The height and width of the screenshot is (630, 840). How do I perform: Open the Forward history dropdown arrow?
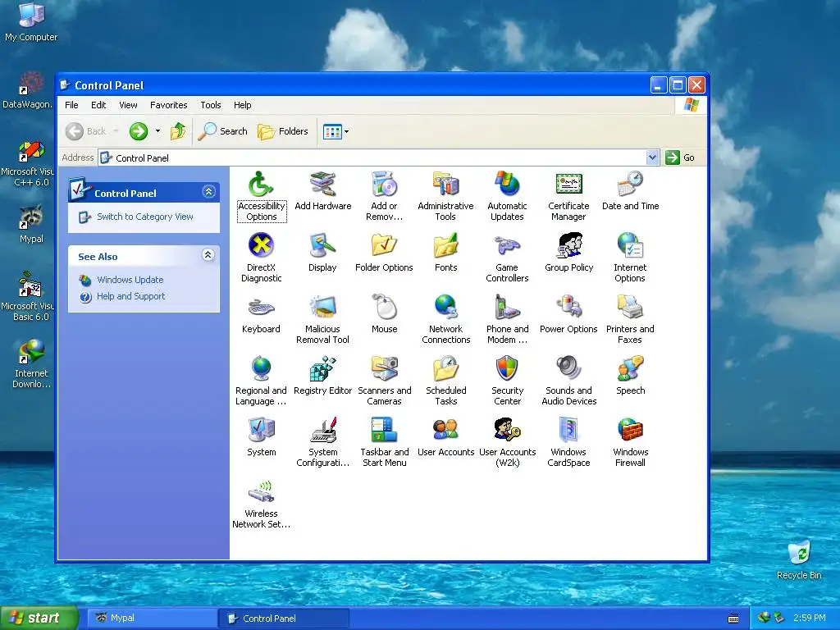[157, 130]
